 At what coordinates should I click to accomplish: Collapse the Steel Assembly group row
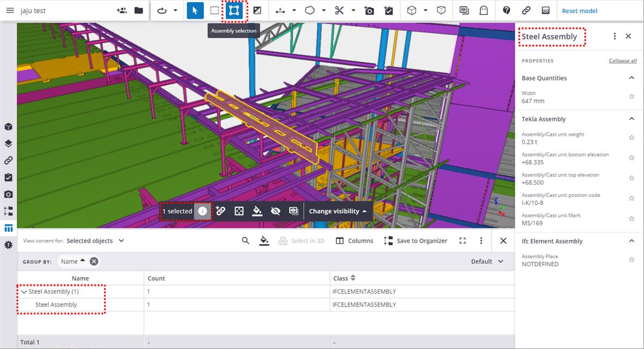click(24, 292)
